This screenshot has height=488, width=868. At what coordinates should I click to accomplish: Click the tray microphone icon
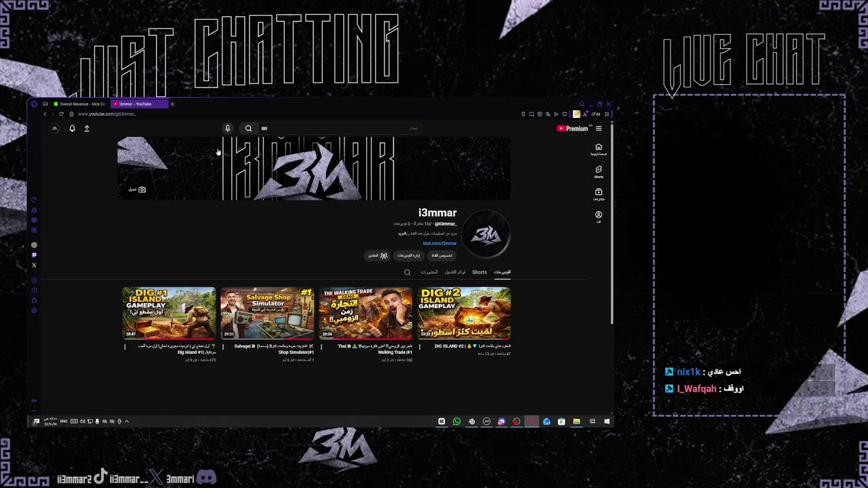97,422
